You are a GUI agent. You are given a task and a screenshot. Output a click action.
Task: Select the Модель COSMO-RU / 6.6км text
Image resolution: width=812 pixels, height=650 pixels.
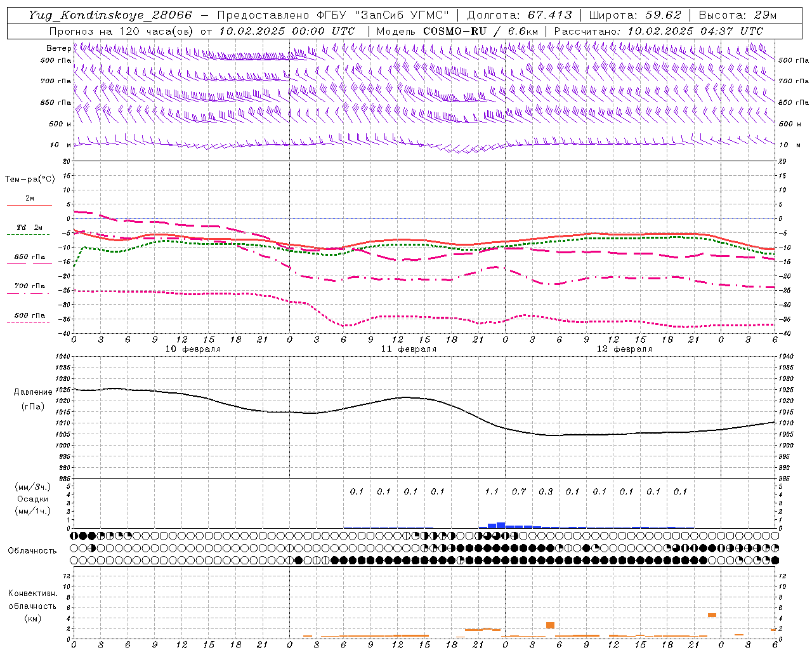pyautogui.click(x=457, y=31)
